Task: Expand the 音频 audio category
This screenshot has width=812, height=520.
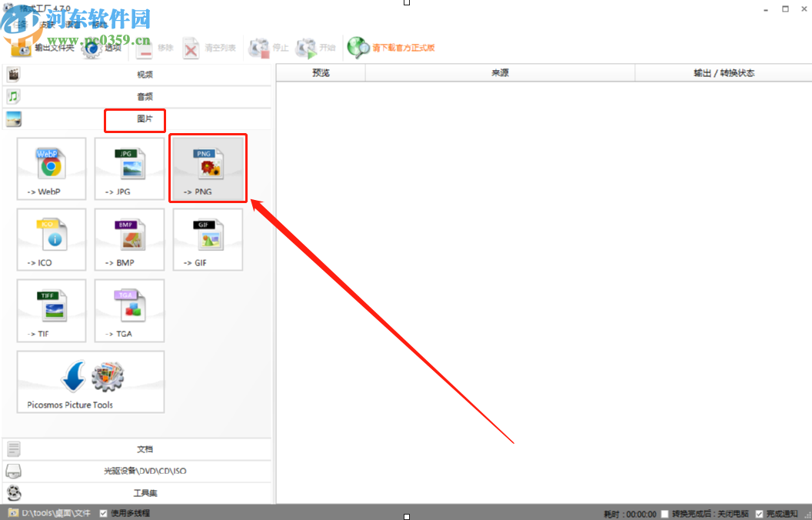Action: coord(137,96)
